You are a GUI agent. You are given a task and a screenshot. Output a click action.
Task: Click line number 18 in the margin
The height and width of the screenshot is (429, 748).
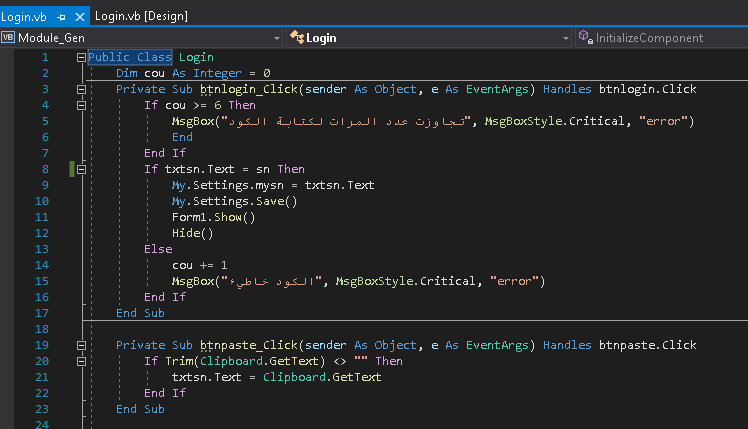click(42, 329)
